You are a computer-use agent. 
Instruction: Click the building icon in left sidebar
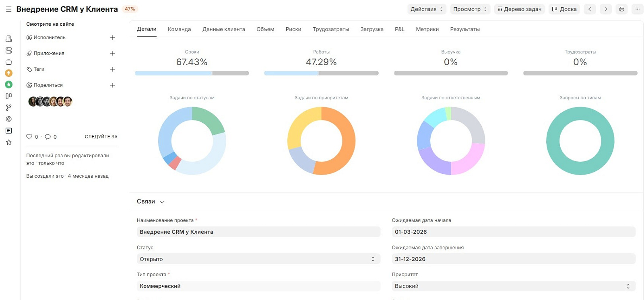(x=8, y=39)
